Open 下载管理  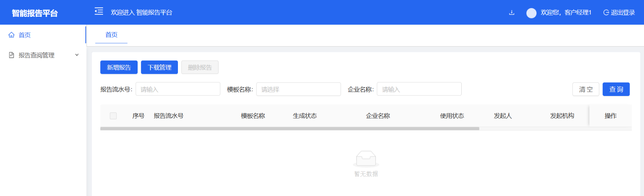click(x=159, y=67)
